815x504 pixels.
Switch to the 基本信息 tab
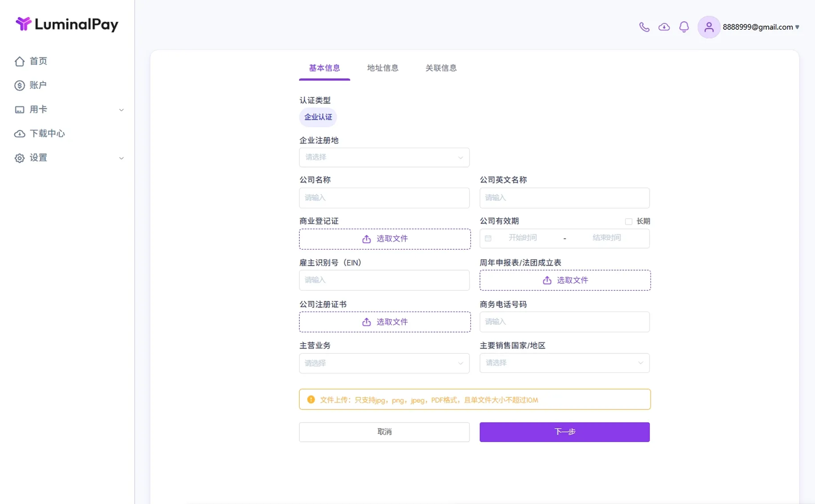pyautogui.click(x=324, y=68)
